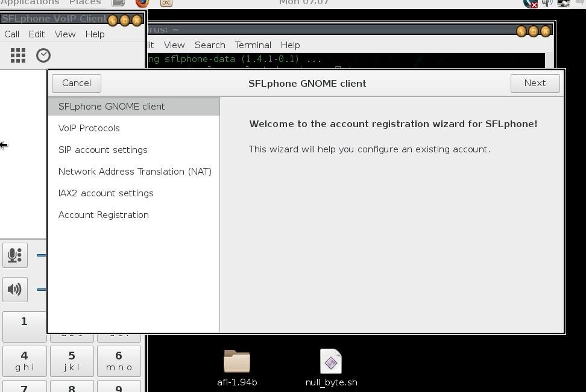Adjust the speaker volume slider
586x392 pixels.
click(x=41, y=289)
